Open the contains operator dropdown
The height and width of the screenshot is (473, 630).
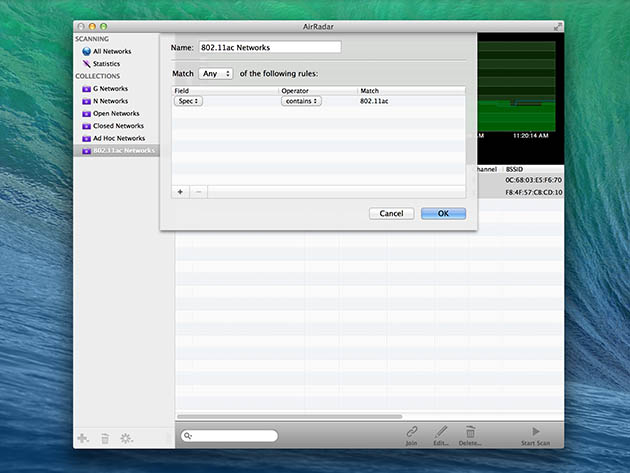301,101
